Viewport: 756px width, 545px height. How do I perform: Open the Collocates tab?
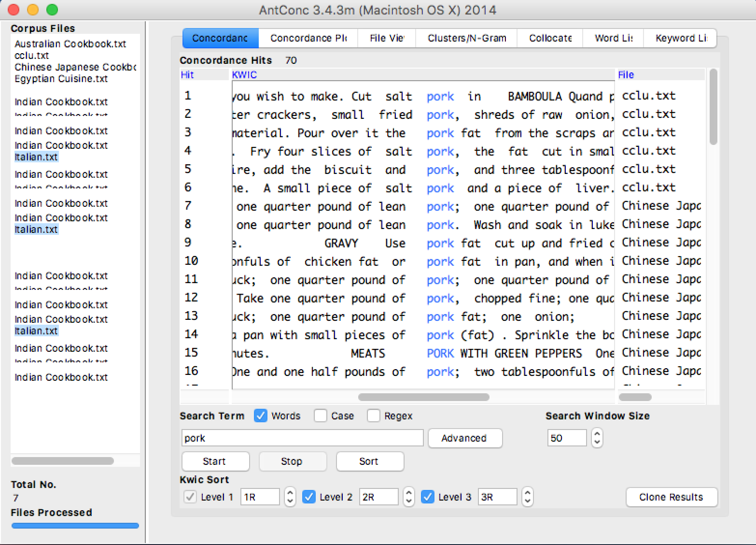[x=550, y=38]
